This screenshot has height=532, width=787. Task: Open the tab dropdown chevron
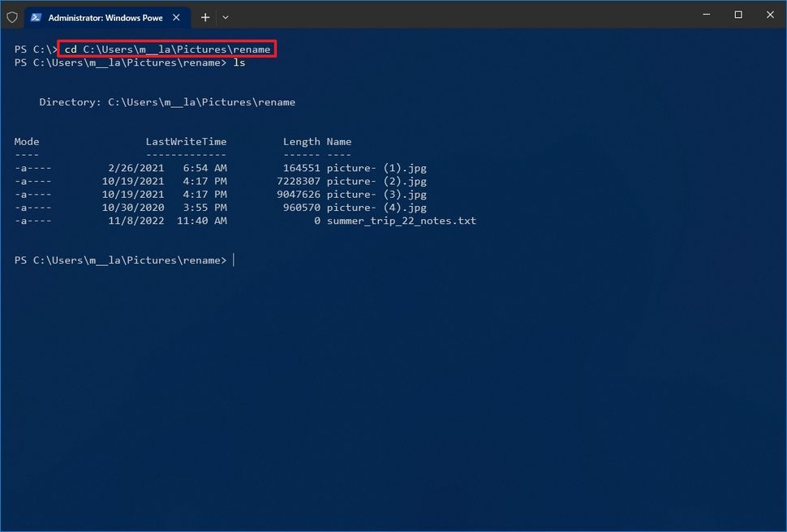[x=225, y=16]
